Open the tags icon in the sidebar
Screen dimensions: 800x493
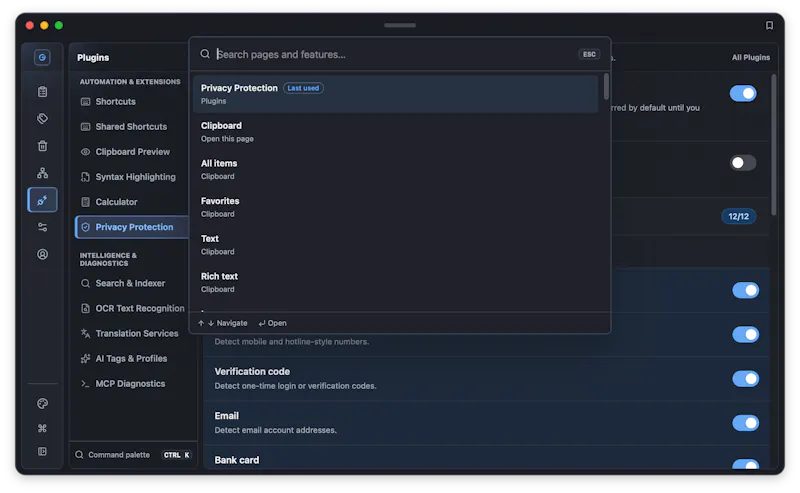point(42,118)
